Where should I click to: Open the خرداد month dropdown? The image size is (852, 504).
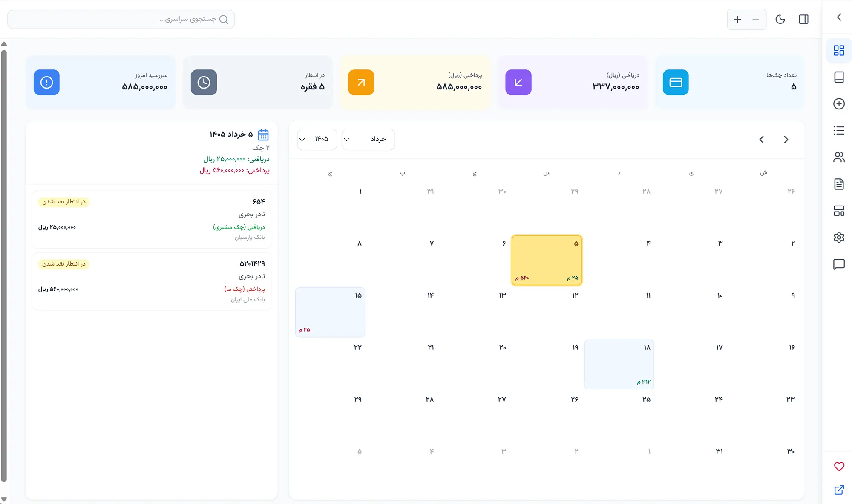368,139
